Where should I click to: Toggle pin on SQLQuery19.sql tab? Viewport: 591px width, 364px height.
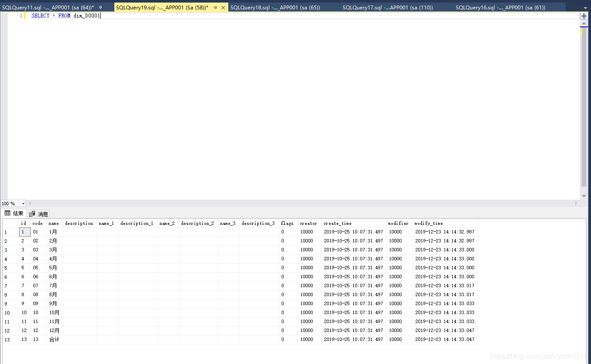point(215,8)
